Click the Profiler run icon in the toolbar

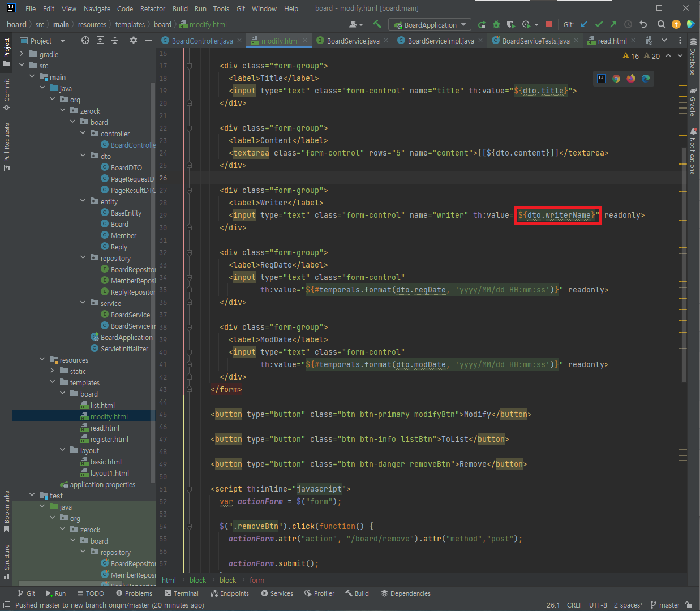526,24
